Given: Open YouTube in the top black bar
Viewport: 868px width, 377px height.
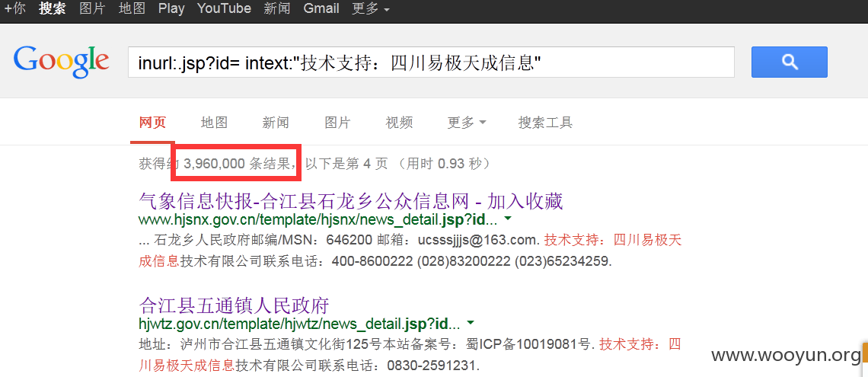Looking at the screenshot, I should (224, 8).
